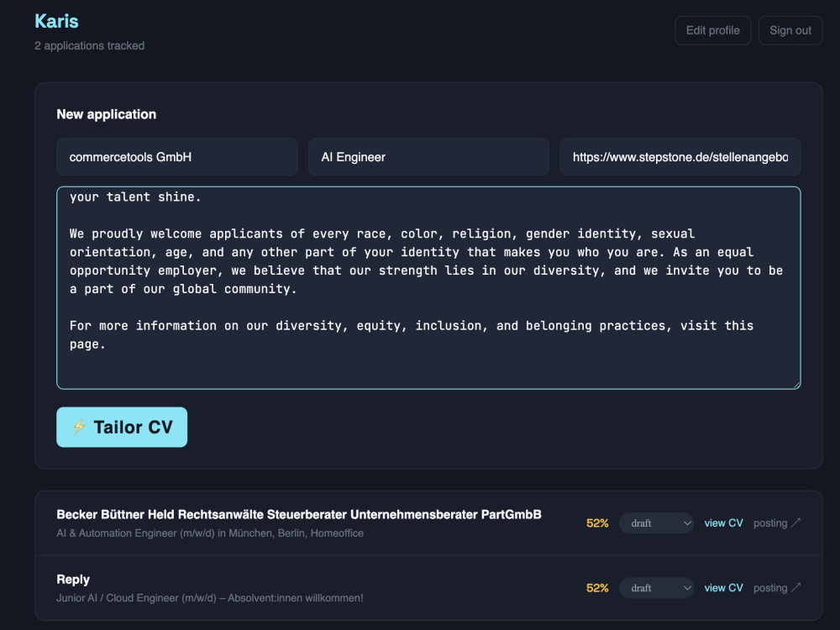
Task: Click the Edit profile button
Action: pos(712,30)
